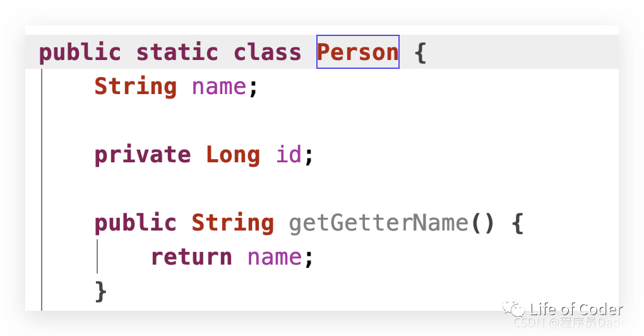Click the String return type of getGetterName
644x336 pixels.
point(232,223)
